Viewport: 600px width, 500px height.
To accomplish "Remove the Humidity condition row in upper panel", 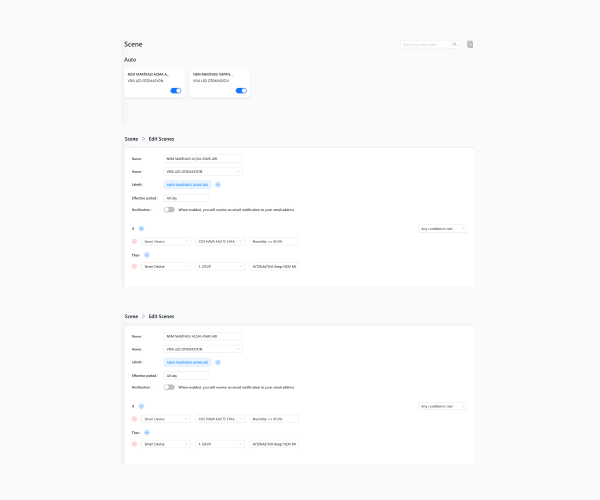I will point(134,241).
